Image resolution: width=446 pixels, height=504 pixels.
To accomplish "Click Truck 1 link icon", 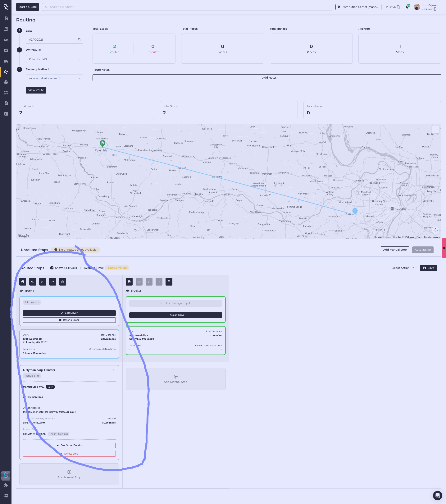I will pos(33,282).
